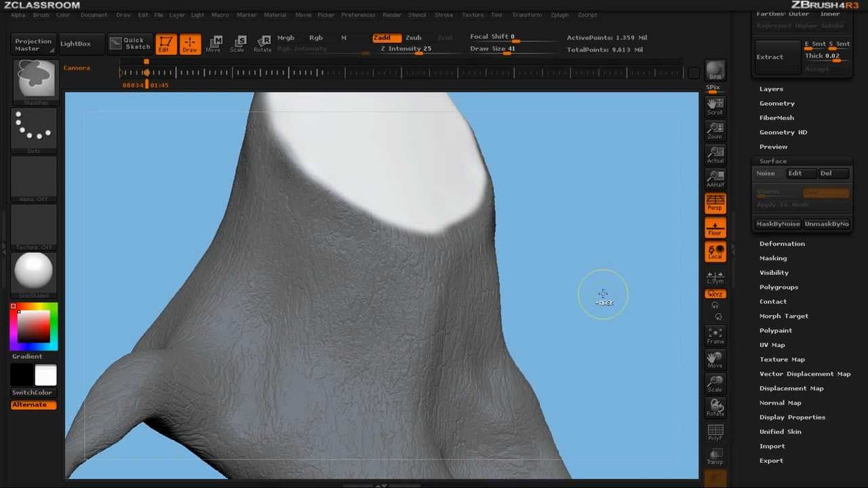
Task: Open the Zplugin menu
Action: point(559,15)
